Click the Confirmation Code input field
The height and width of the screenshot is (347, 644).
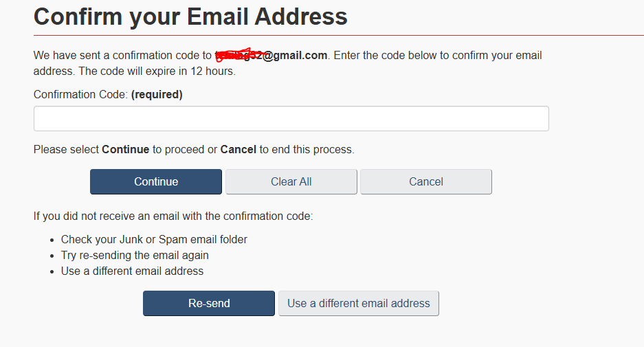(x=291, y=118)
